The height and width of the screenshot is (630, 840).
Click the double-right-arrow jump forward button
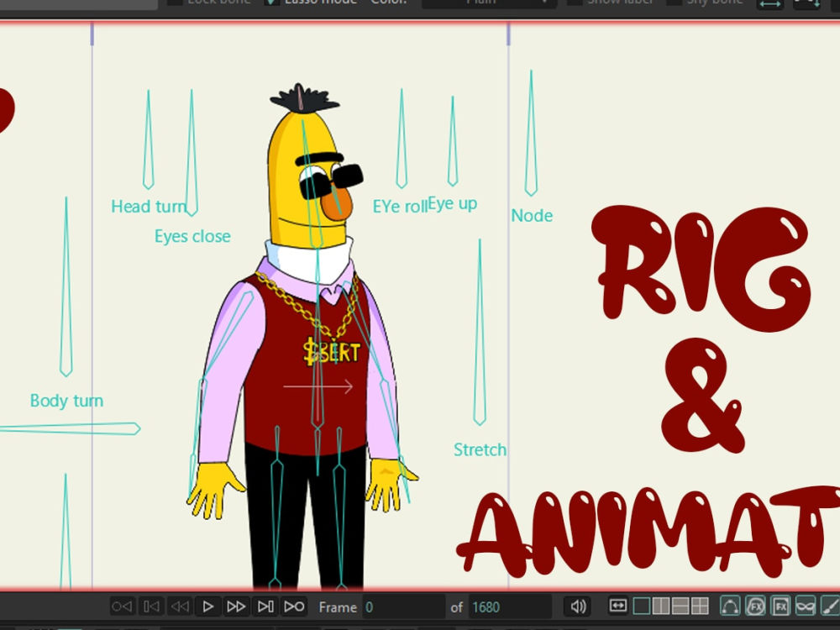(236, 606)
